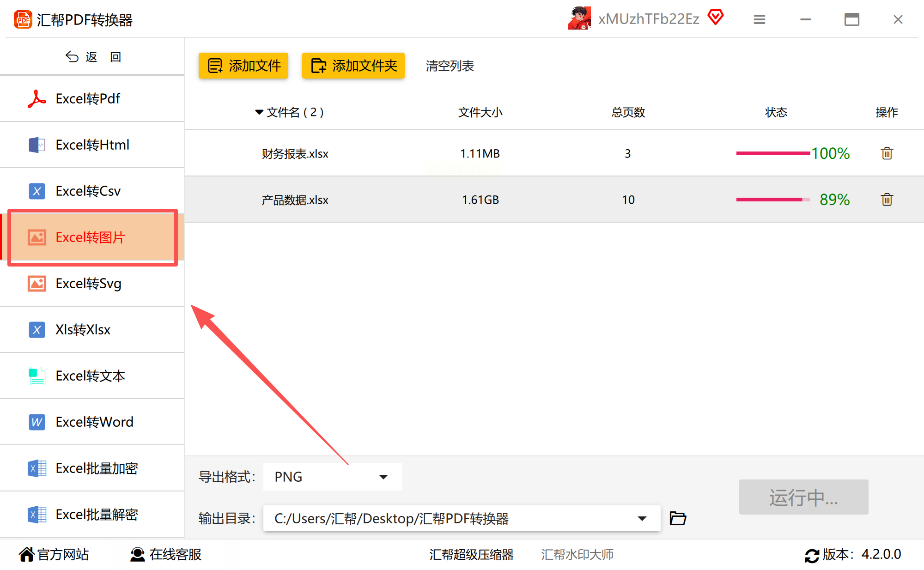924x570 pixels.
Task: Click 清空列表 to clear the list
Action: tap(450, 66)
